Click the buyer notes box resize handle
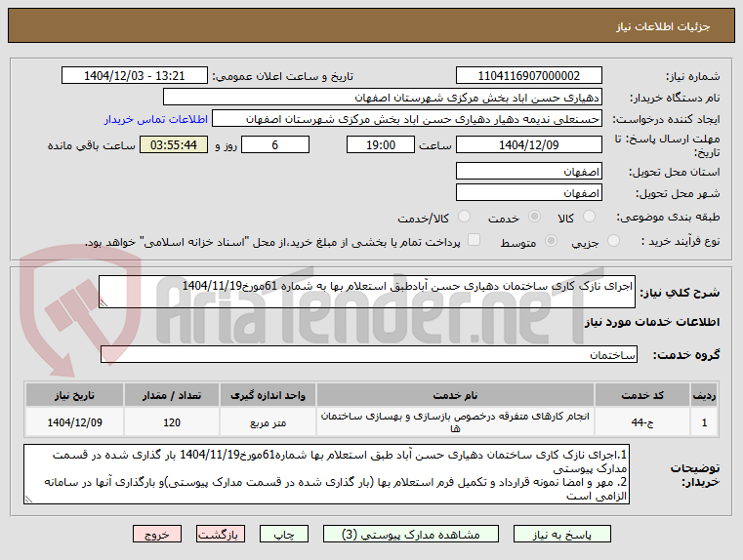Screen dimensions: 743x560 point(28,499)
